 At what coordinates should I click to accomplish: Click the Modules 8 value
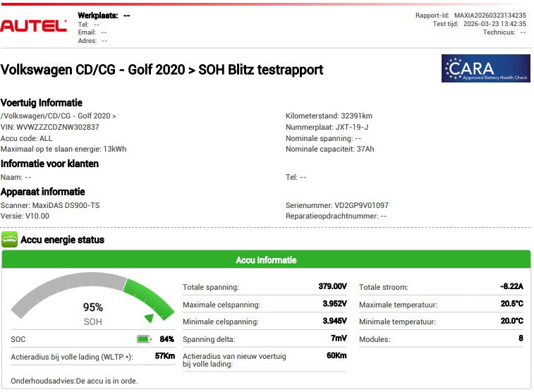521,338
